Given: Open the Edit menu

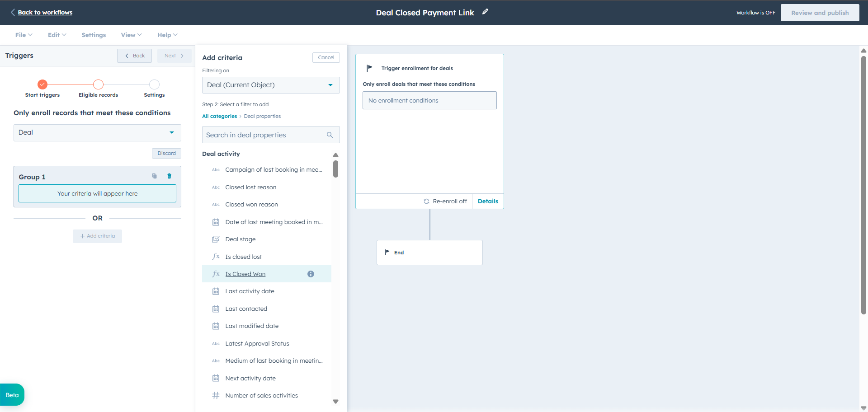Looking at the screenshot, I should coord(57,35).
